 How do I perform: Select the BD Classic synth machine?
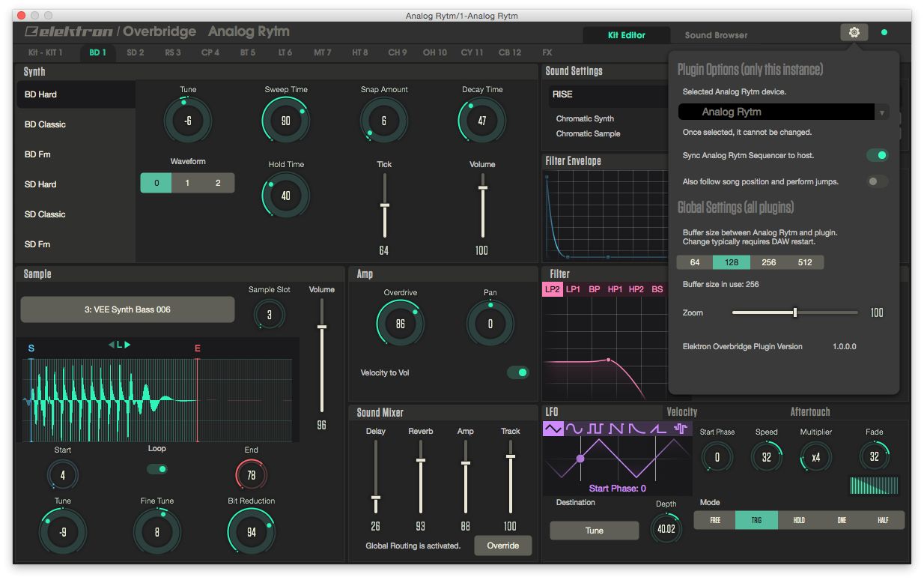point(76,124)
